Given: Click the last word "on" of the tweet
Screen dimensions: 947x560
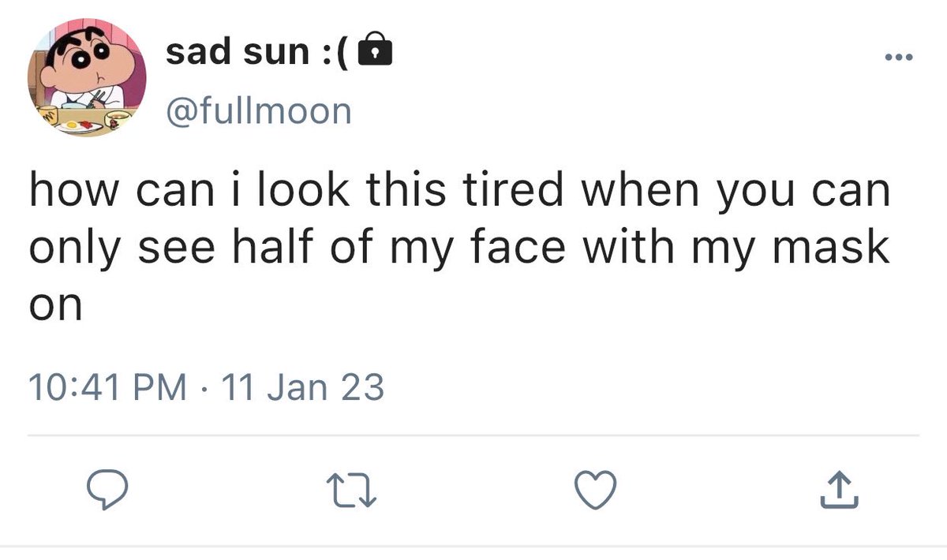Looking at the screenshot, I should click(55, 304).
